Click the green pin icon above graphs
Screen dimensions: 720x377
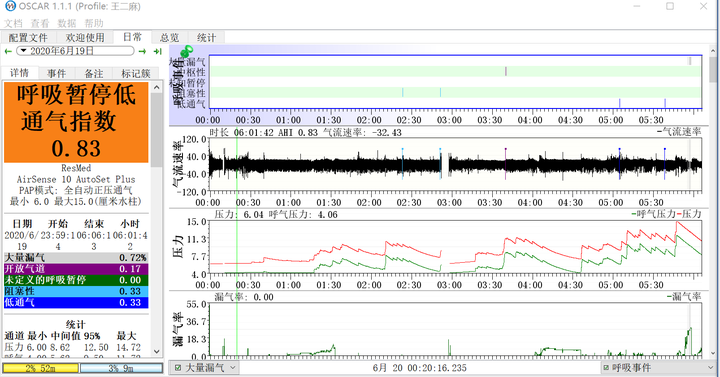tap(186, 51)
